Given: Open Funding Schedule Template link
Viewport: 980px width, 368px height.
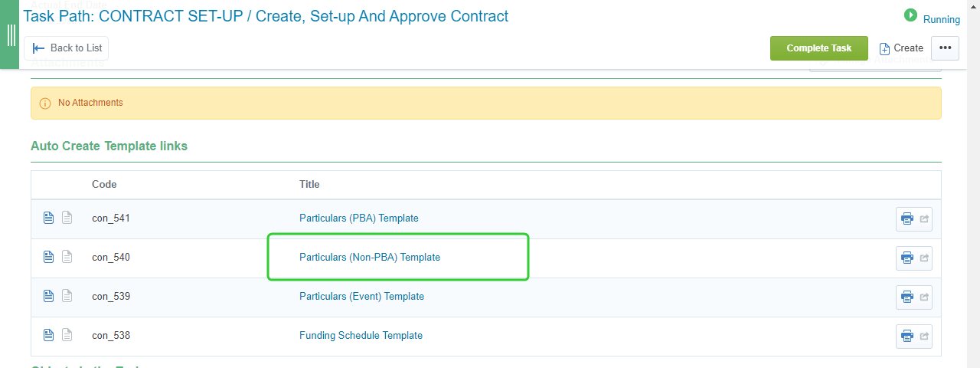Looking at the screenshot, I should [x=361, y=335].
